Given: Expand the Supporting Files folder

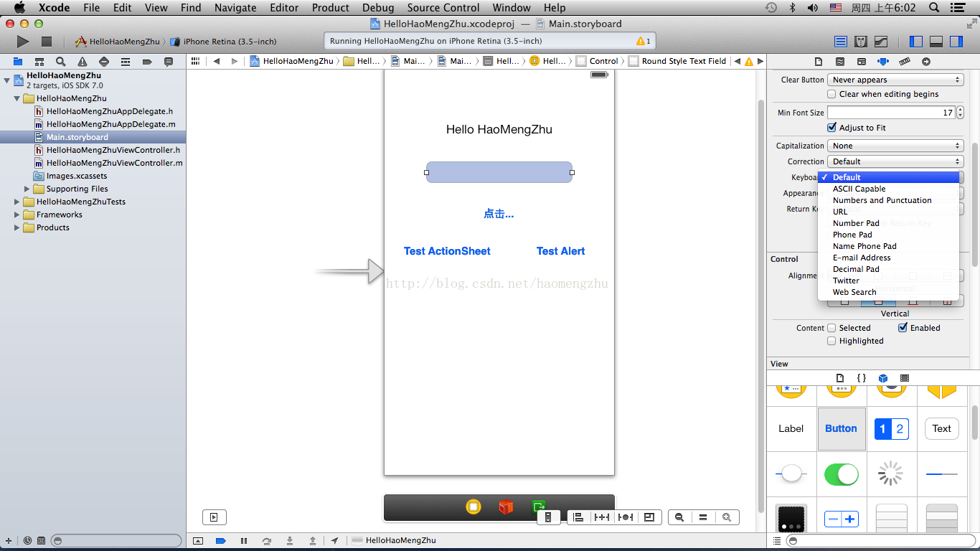Looking at the screenshot, I should pyautogui.click(x=27, y=189).
